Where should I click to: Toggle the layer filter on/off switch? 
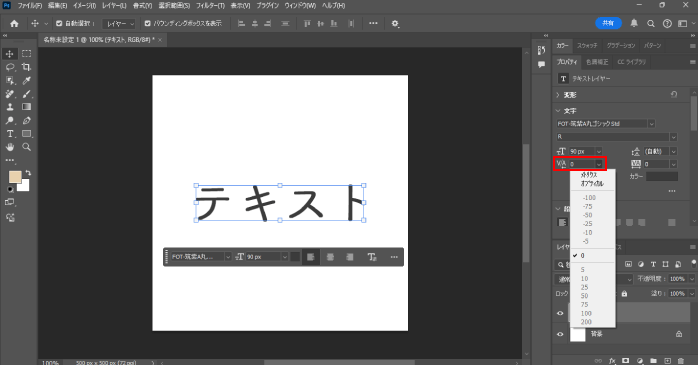pos(694,264)
